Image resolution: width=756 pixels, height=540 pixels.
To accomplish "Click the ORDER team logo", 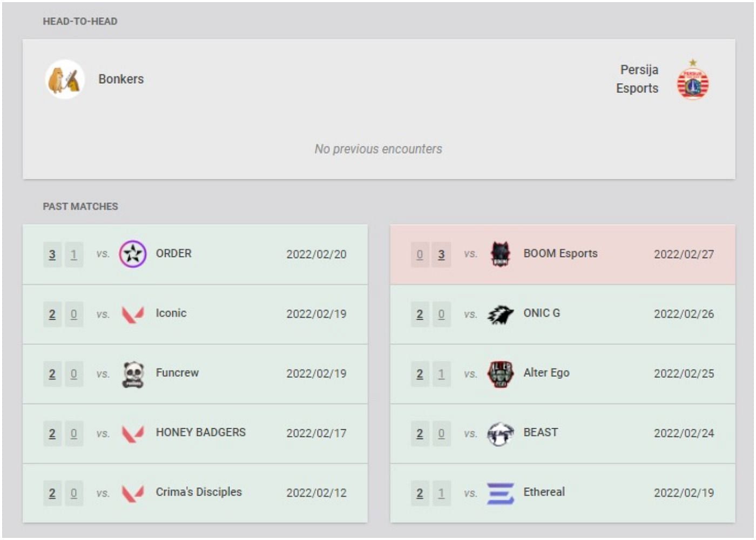I will (133, 254).
